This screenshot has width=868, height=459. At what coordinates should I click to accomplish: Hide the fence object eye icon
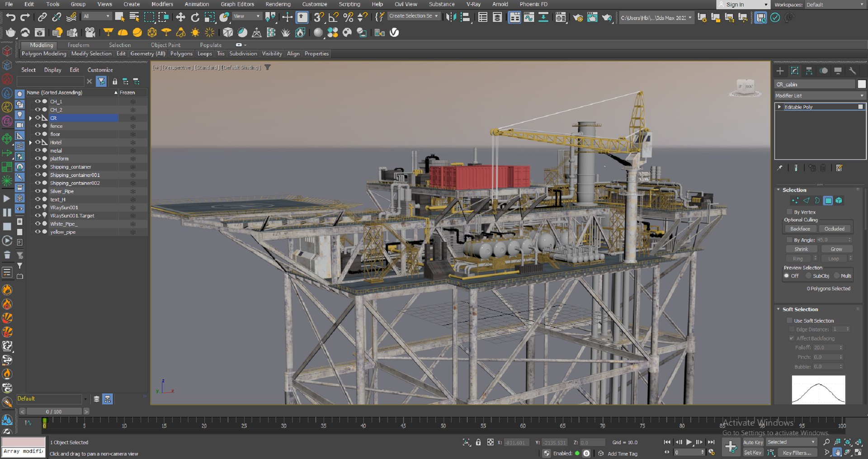point(38,126)
